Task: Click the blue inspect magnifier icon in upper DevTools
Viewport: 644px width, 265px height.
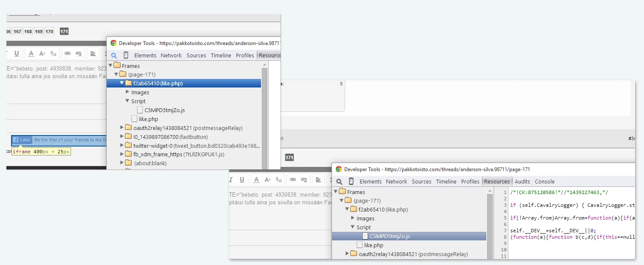Action: [114, 55]
